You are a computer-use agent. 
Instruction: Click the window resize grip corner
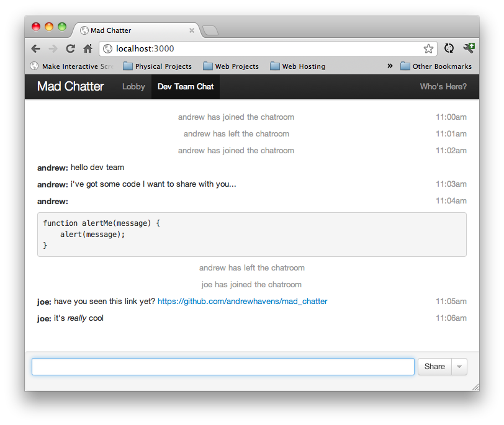pos(475,387)
